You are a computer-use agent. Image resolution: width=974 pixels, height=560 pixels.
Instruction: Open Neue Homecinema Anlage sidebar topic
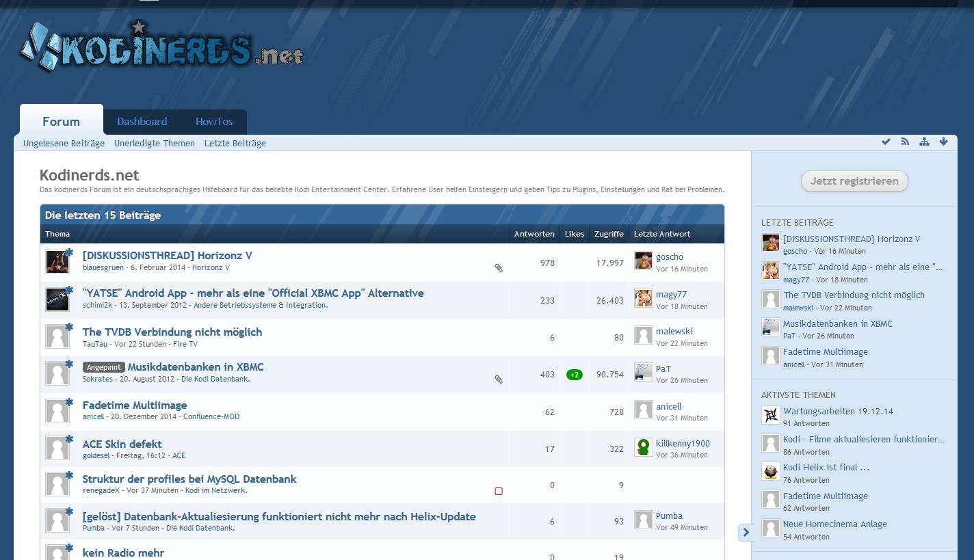835,524
